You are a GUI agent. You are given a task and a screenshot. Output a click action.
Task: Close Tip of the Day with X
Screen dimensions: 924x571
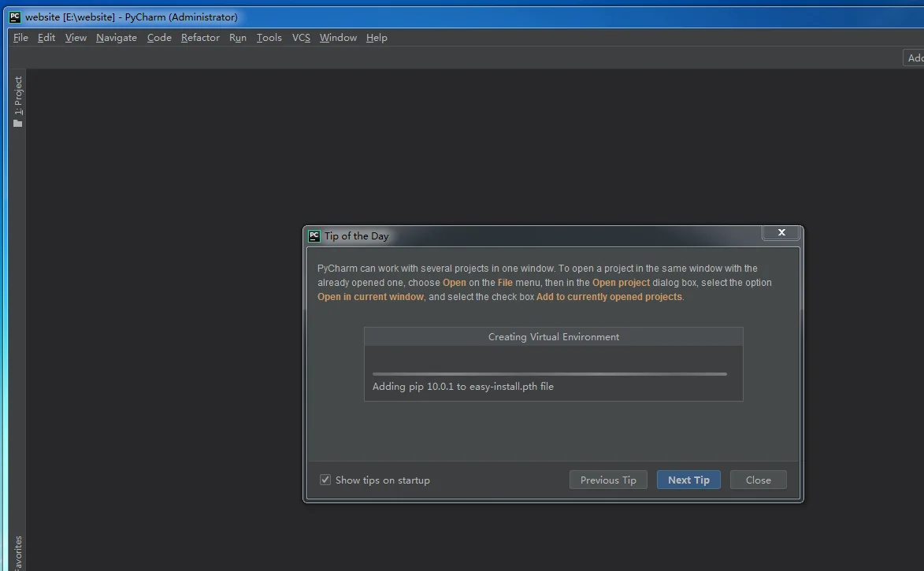[781, 233]
